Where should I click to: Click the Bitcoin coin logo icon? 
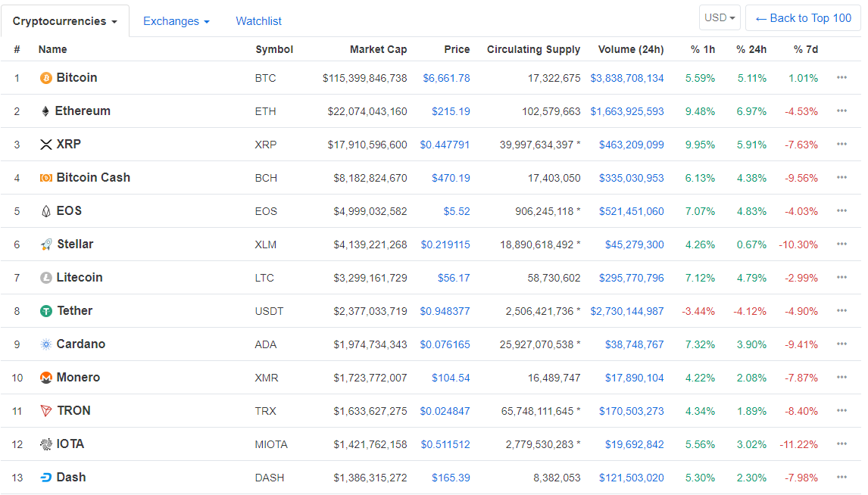click(x=45, y=78)
